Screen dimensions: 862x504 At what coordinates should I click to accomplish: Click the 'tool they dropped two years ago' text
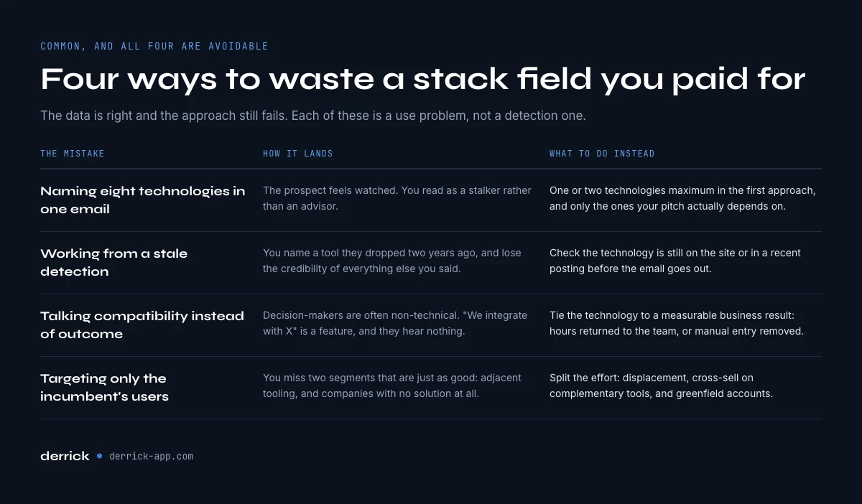(392, 261)
